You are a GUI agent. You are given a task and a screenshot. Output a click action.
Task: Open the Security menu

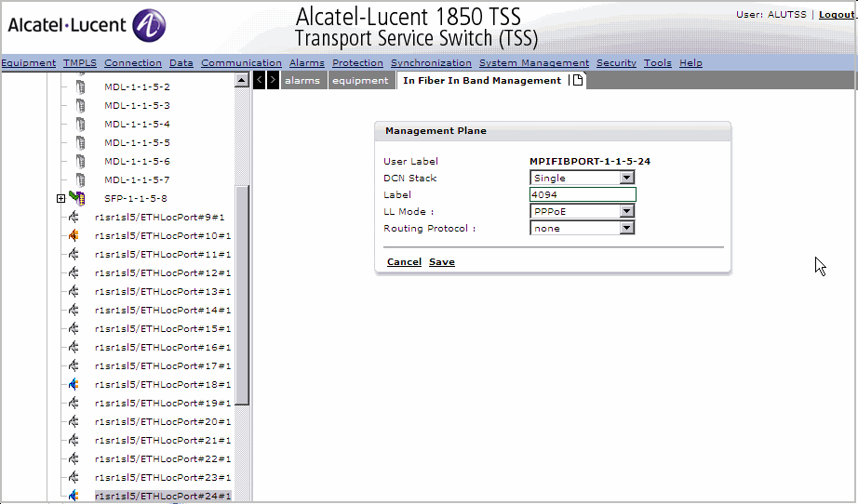click(616, 63)
